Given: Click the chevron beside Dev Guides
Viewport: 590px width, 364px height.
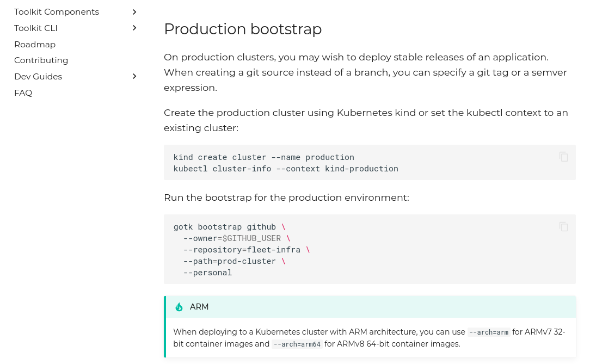Looking at the screenshot, I should (x=134, y=76).
